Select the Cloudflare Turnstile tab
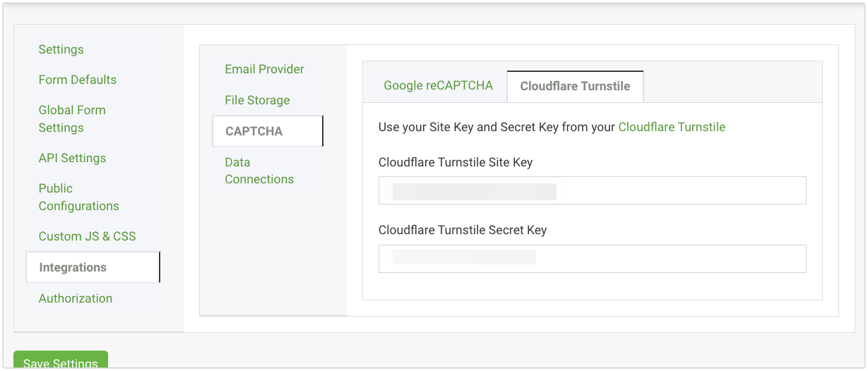868x371 pixels. 575,87
